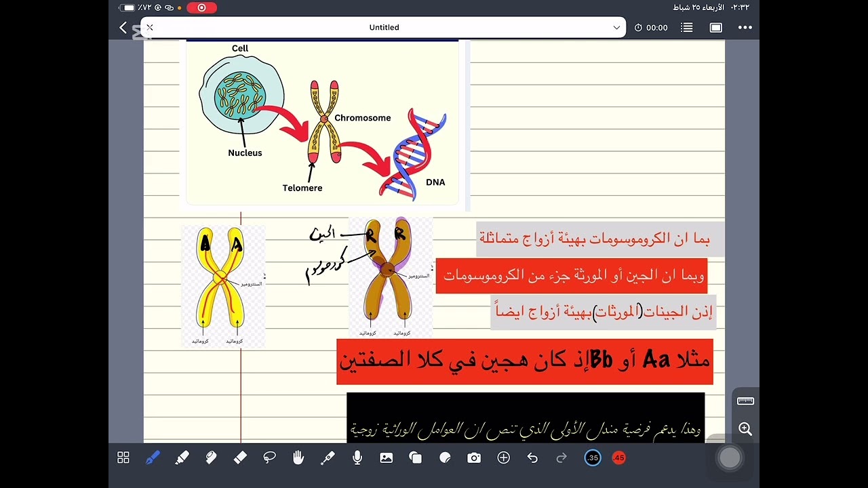Select the .45 red pen preset

(x=618, y=458)
